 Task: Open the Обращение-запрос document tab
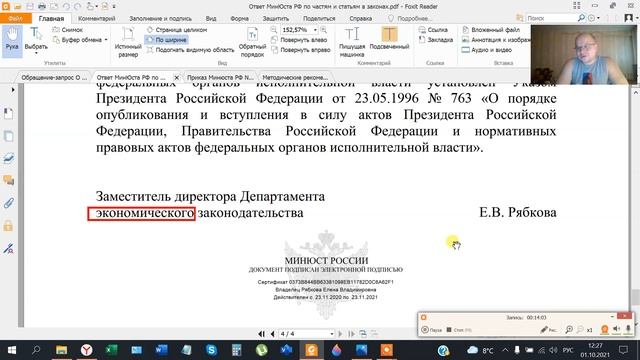(x=54, y=77)
